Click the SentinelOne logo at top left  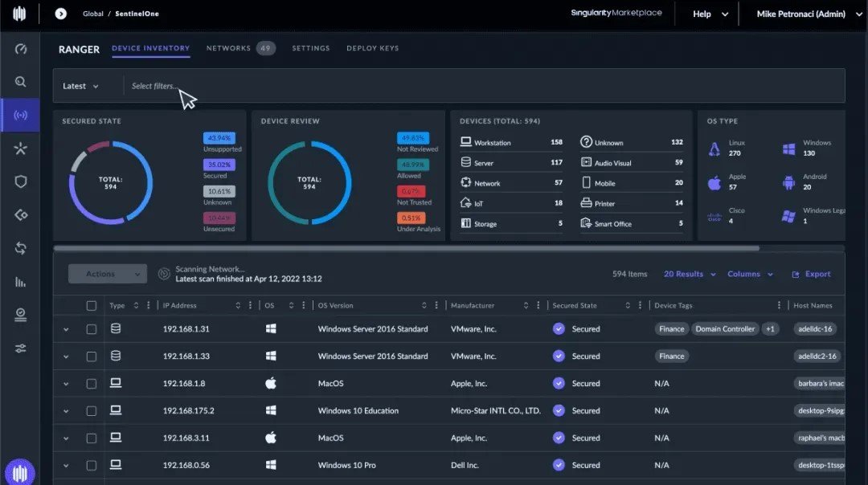[19, 14]
